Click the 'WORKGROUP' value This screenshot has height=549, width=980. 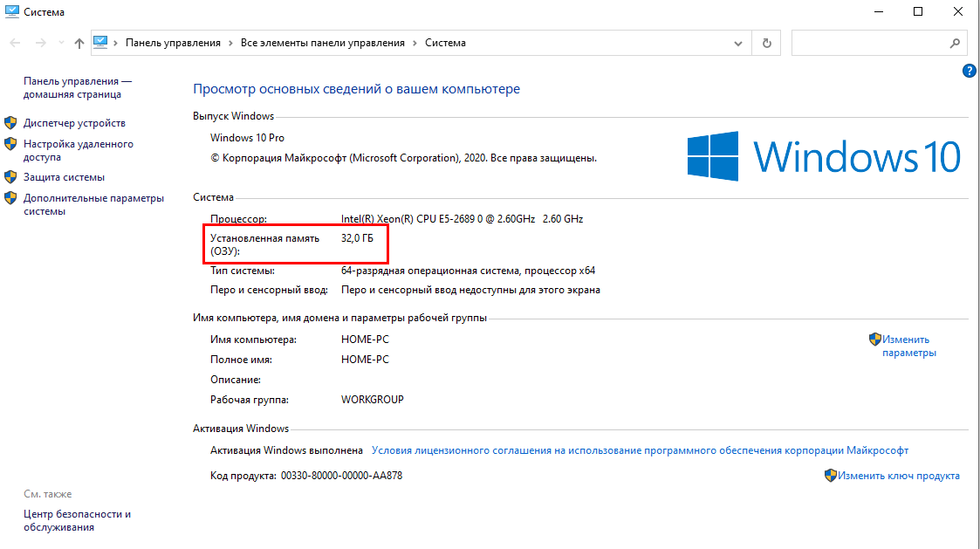(373, 400)
